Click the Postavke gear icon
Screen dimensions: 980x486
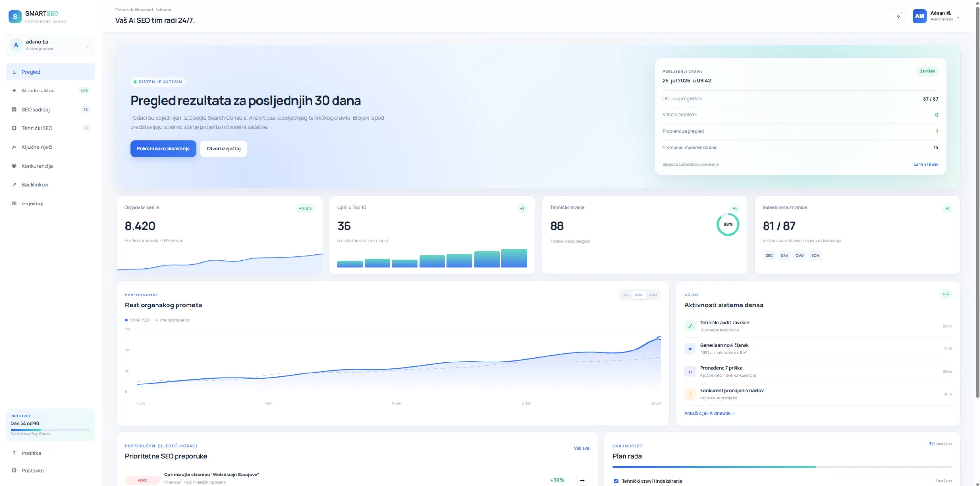point(14,470)
